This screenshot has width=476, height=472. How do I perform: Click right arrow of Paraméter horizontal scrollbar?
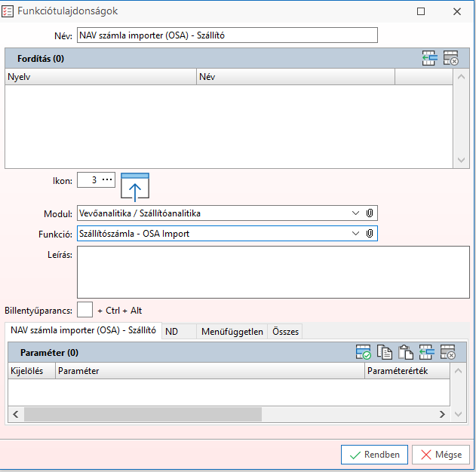click(x=442, y=415)
